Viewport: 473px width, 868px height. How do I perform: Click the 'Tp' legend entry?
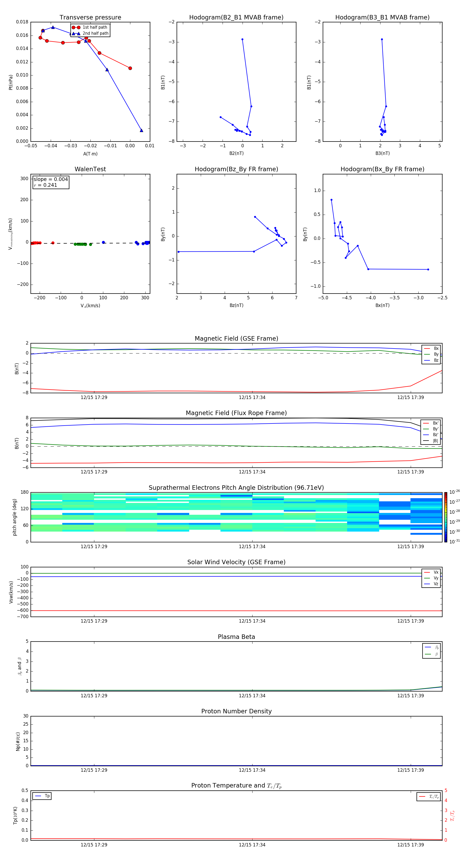[x=42, y=796]
